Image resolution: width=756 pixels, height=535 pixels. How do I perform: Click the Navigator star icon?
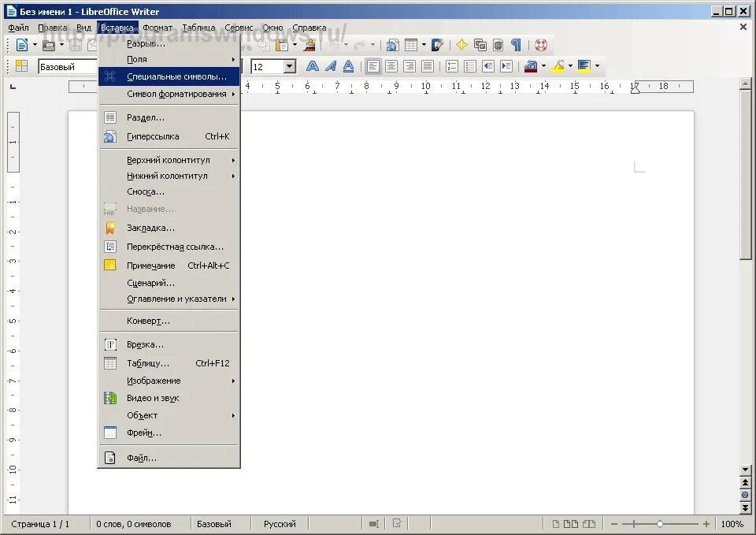(x=461, y=46)
